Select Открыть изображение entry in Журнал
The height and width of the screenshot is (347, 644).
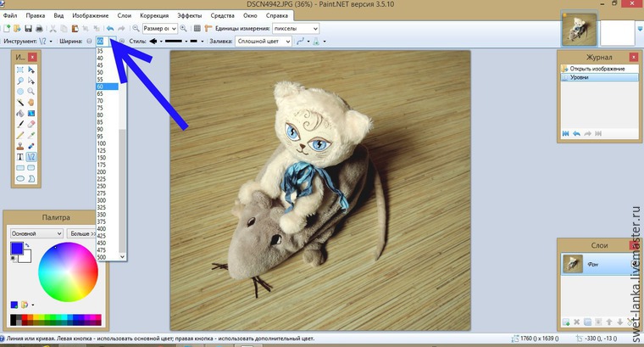click(x=597, y=68)
